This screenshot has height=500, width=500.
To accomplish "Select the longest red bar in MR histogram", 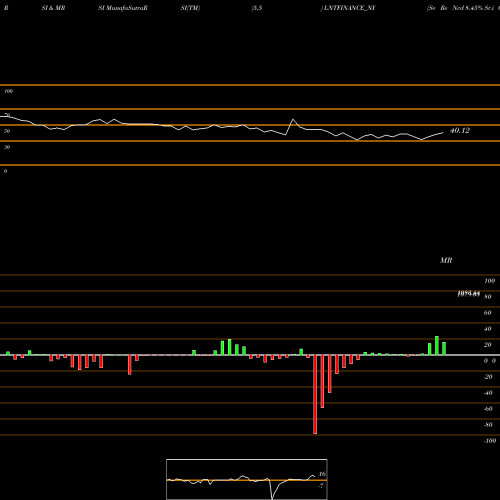I will [x=315, y=394].
